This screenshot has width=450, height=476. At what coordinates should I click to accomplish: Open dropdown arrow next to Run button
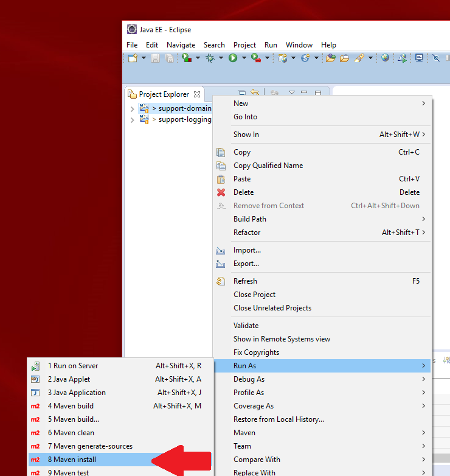pyautogui.click(x=244, y=58)
